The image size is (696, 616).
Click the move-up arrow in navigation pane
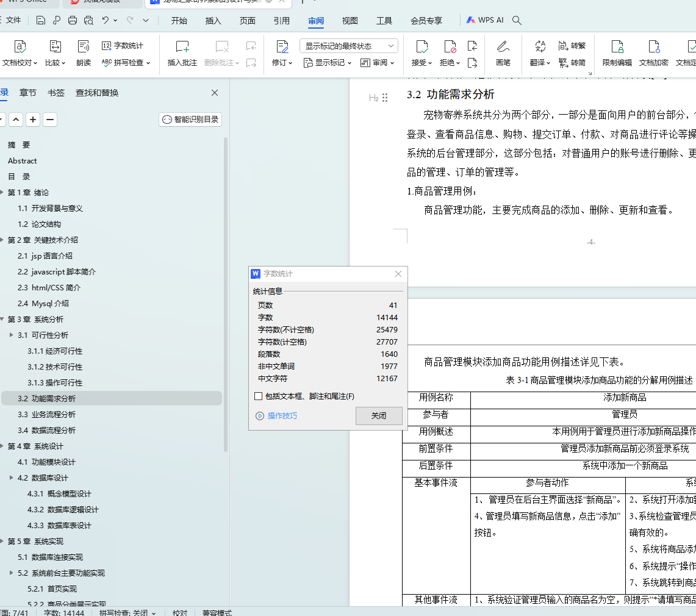pyautogui.click(x=16, y=120)
